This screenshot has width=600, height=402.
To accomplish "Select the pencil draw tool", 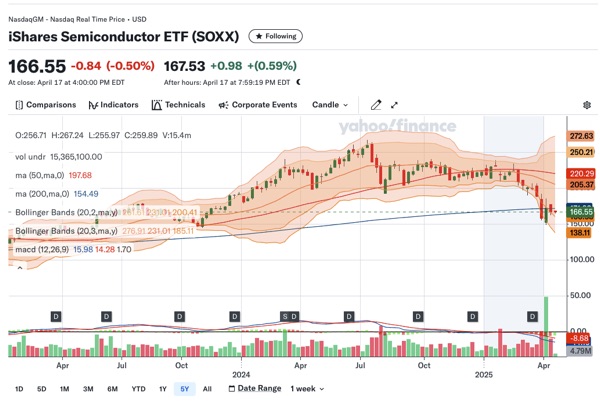I will 376,104.
